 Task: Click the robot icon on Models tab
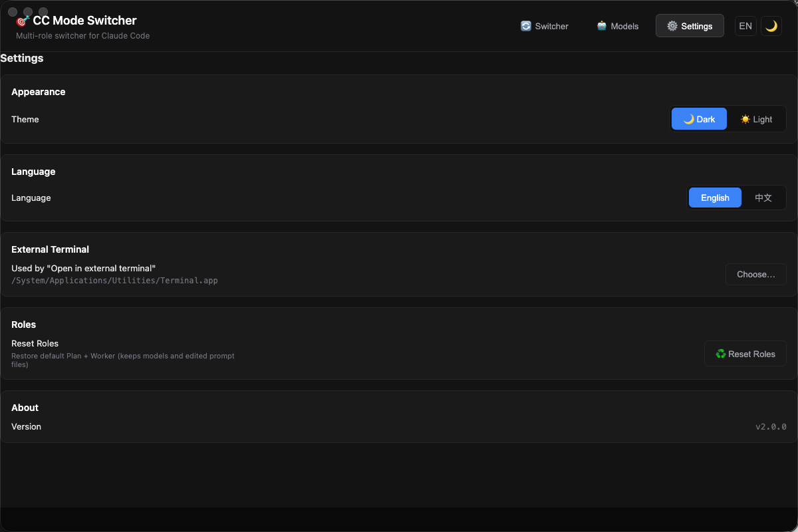602,26
